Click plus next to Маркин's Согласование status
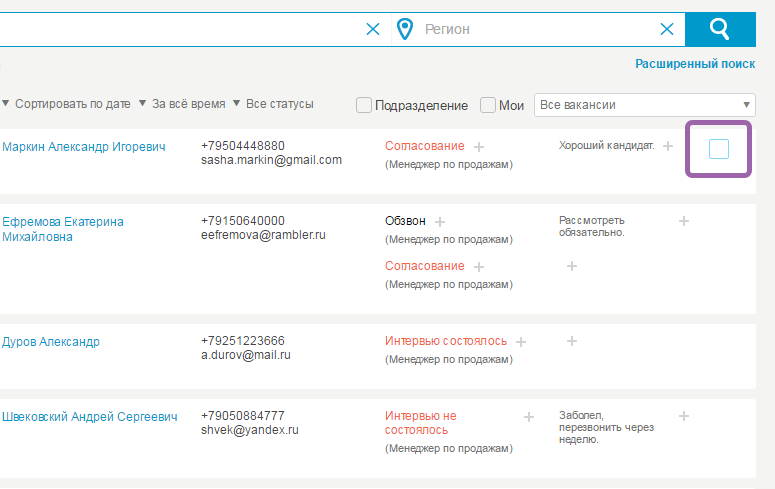This screenshot has width=775, height=489. [x=478, y=147]
